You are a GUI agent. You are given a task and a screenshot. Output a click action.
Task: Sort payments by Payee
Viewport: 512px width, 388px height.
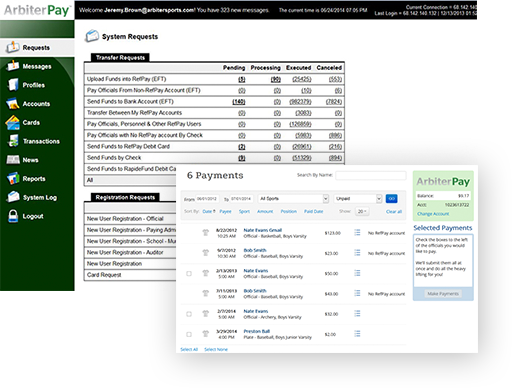coord(225,211)
